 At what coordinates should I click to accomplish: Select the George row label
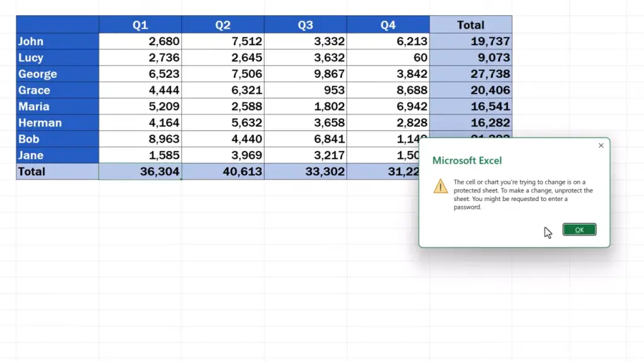click(x=57, y=74)
